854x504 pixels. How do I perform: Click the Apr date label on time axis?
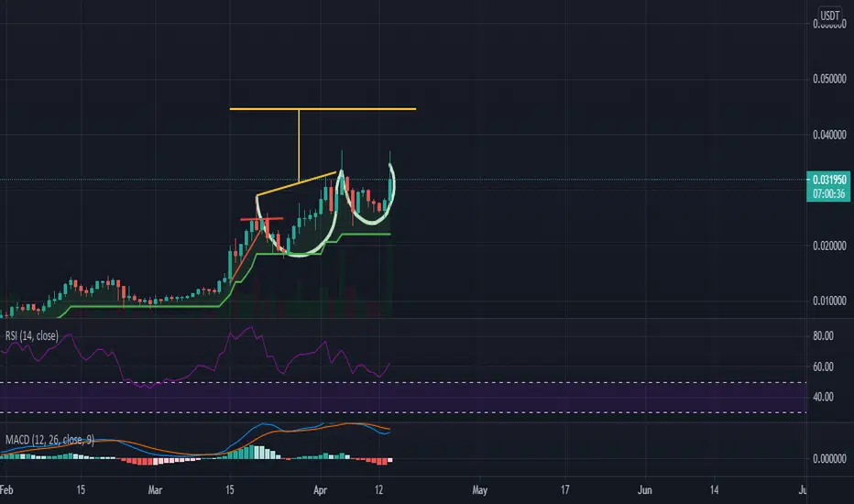(321, 490)
